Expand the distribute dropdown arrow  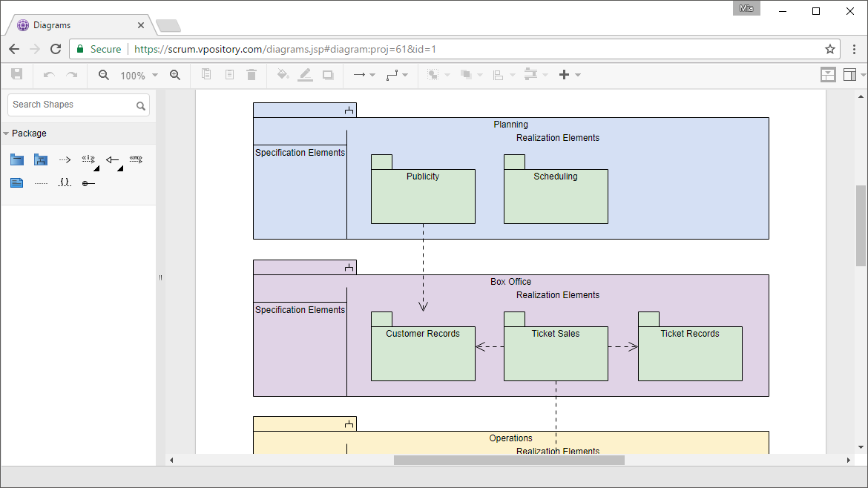pyautogui.click(x=545, y=75)
